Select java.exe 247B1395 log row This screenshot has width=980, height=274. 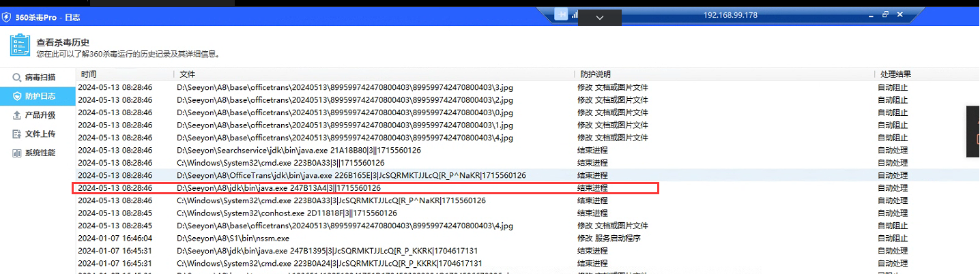click(528, 251)
